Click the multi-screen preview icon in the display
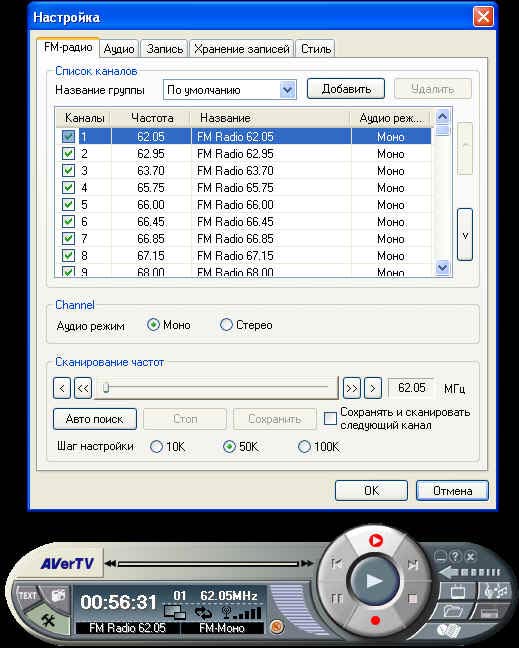 (174, 612)
